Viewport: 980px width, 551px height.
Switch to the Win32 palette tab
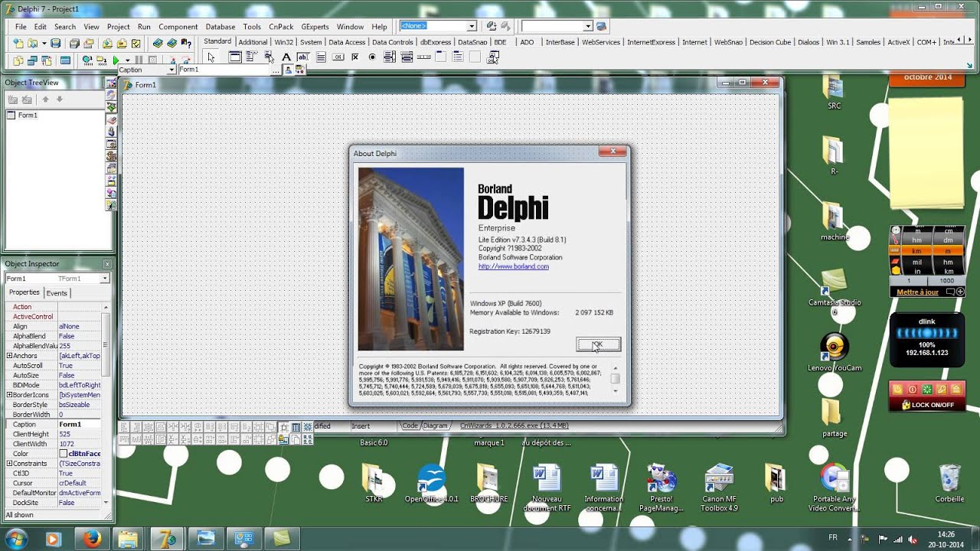click(x=283, y=42)
